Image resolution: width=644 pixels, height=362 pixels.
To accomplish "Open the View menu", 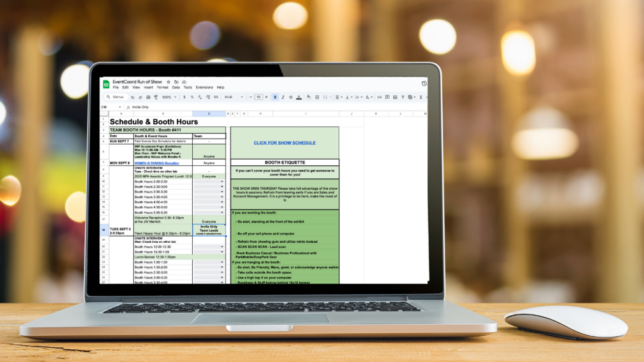I will pos(136,87).
